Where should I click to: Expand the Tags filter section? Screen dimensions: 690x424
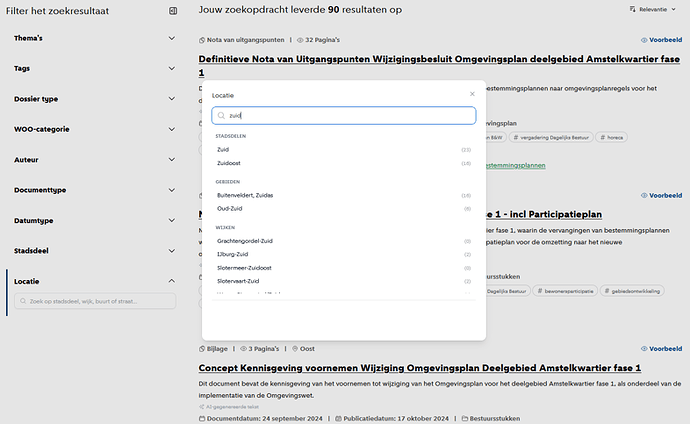(x=95, y=69)
